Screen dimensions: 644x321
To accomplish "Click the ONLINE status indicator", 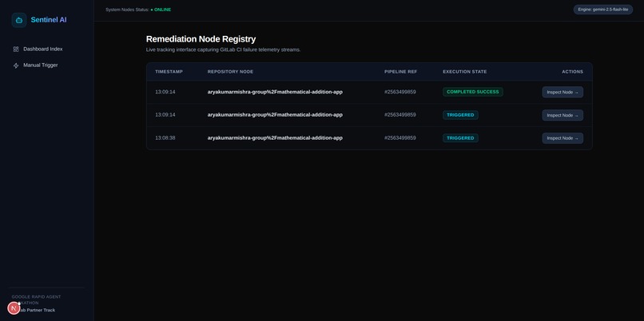I will point(161,10).
